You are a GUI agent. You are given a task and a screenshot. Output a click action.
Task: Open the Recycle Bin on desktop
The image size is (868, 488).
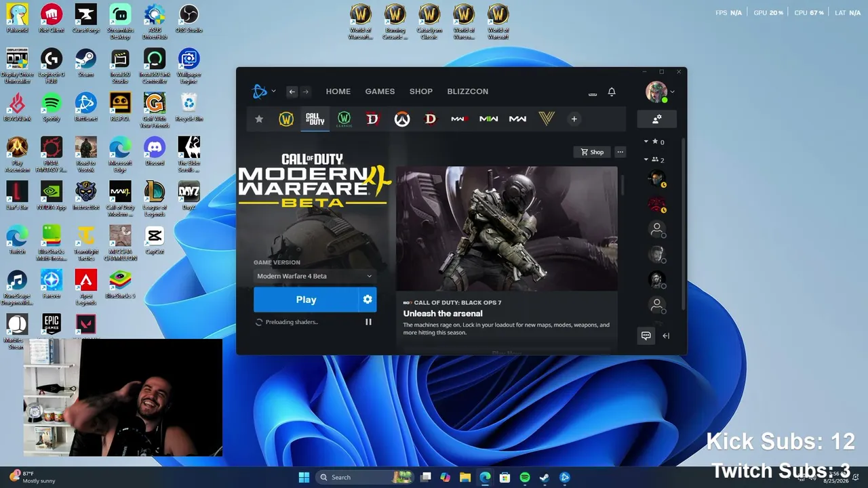pyautogui.click(x=189, y=107)
